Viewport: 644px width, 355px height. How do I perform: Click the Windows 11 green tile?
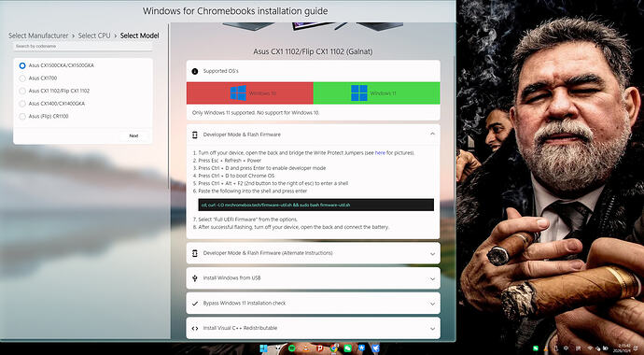377,93
